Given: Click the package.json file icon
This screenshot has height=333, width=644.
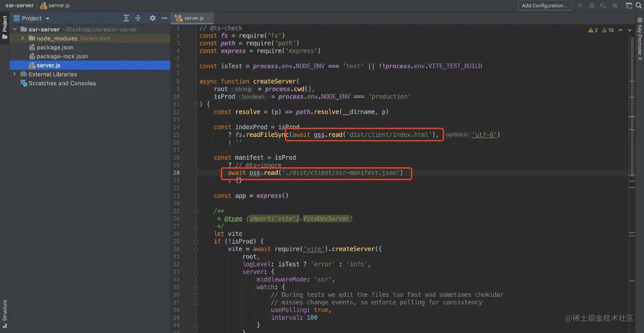Looking at the screenshot, I should point(32,47).
